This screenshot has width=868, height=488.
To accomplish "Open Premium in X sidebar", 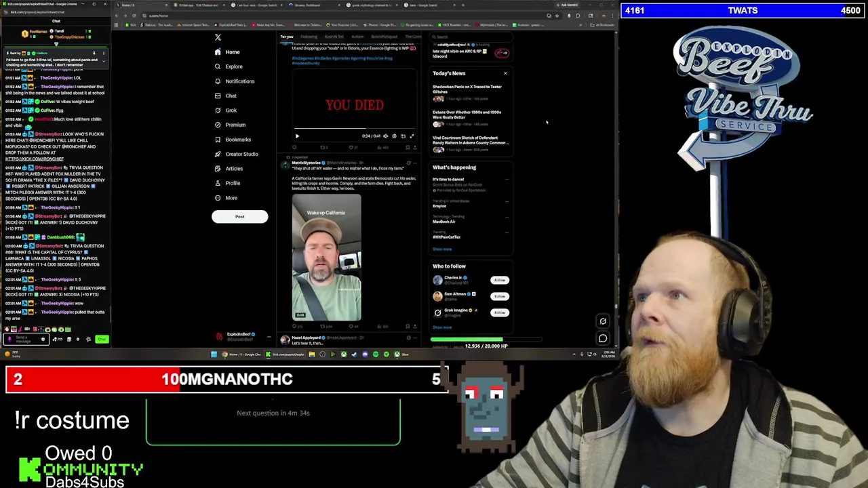I will click(x=230, y=125).
